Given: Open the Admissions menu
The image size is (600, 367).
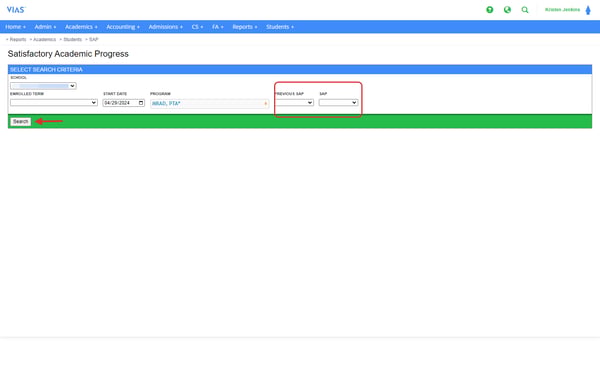Looking at the screenshot, I should tap(166, 27).
